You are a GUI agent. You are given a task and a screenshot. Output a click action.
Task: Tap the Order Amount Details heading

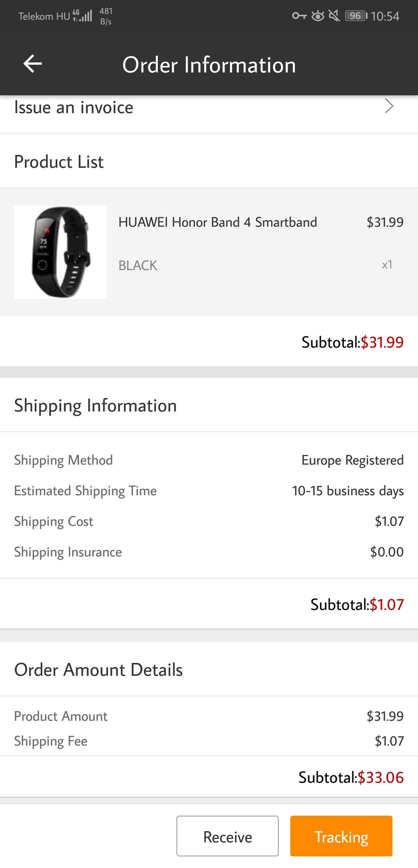point(98,670)
